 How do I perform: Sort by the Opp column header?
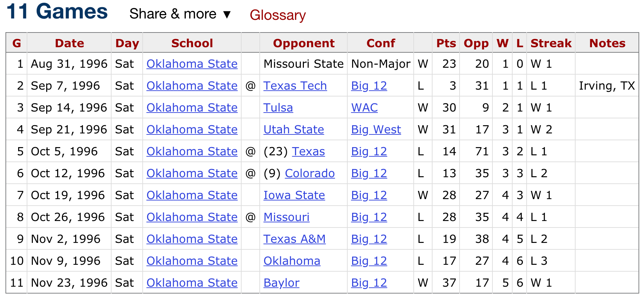point(476,43)
